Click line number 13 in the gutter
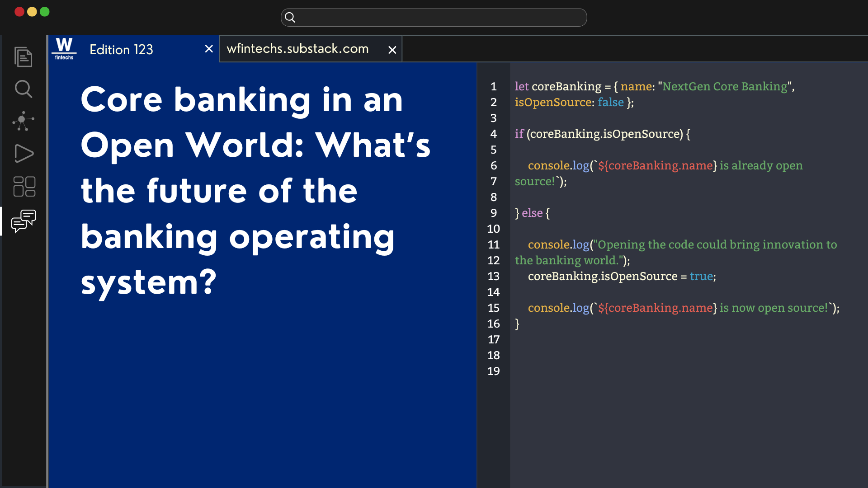 pyautogui.click(x=494, y=277)
